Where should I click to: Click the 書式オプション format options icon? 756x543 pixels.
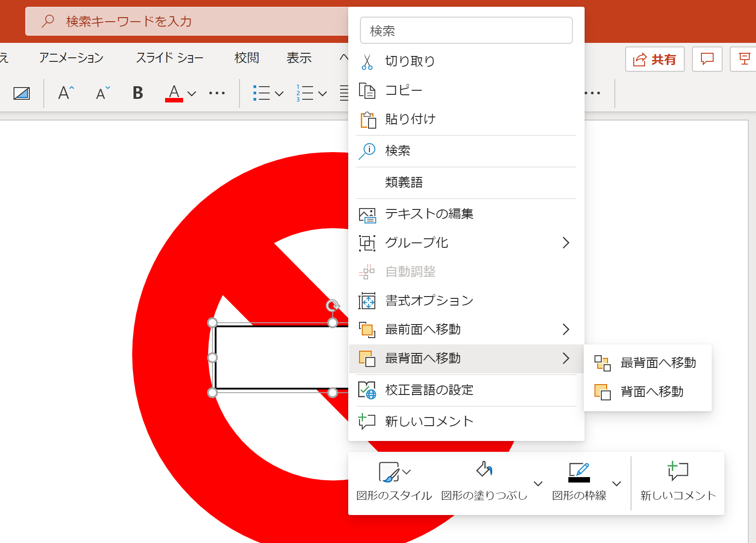click(367, 301)
